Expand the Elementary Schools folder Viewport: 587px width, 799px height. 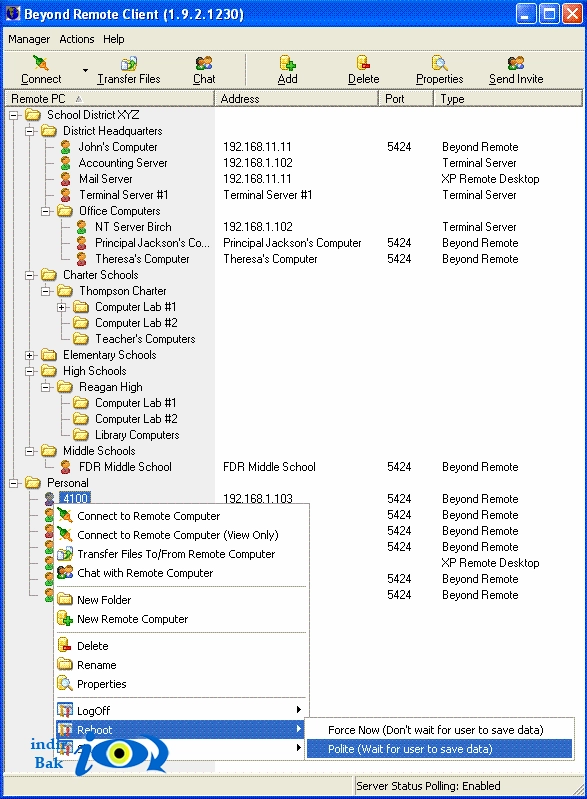tap(30, 355)
